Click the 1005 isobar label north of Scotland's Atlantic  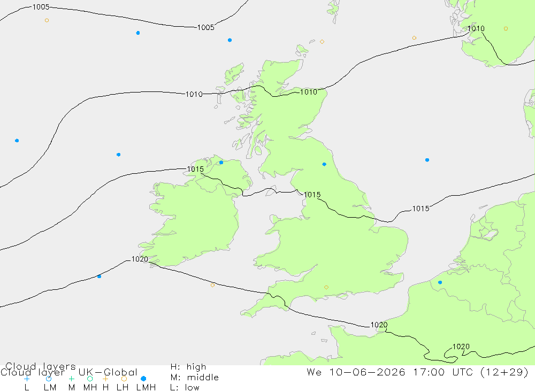(206, 27)
